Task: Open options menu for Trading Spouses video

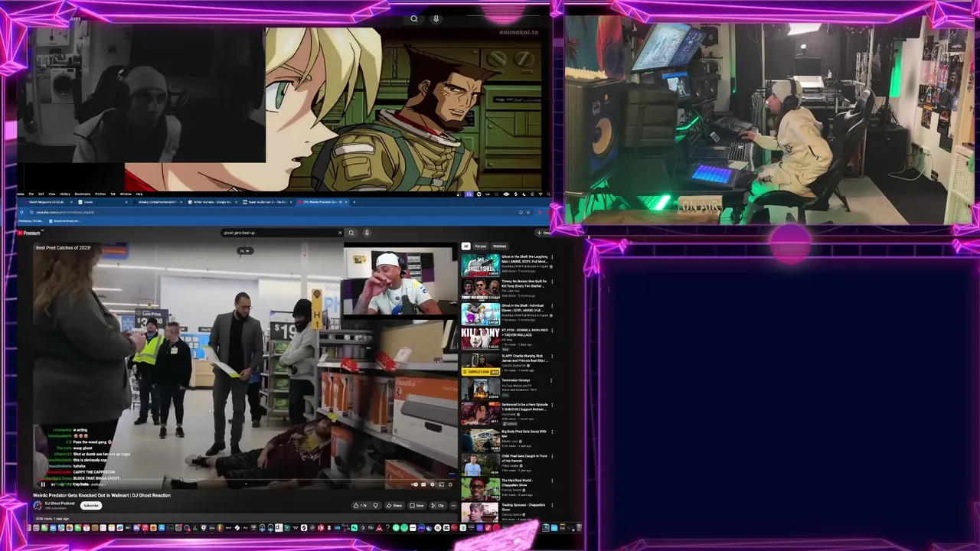Action: click(552, 506)
